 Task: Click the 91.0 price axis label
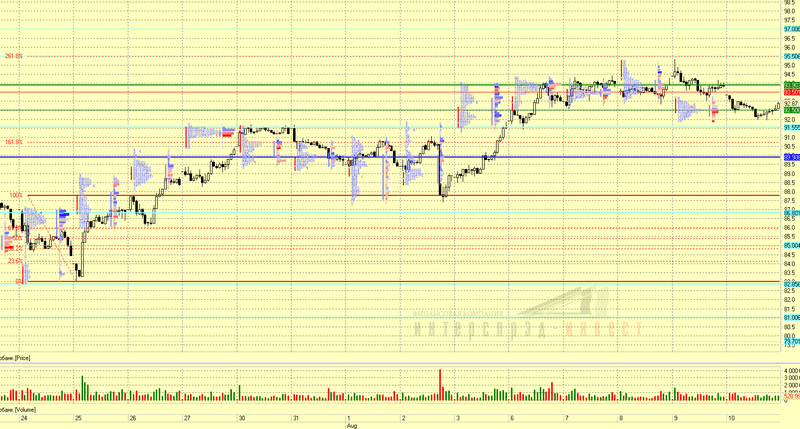pyautogui.click(x=790, y=138)
